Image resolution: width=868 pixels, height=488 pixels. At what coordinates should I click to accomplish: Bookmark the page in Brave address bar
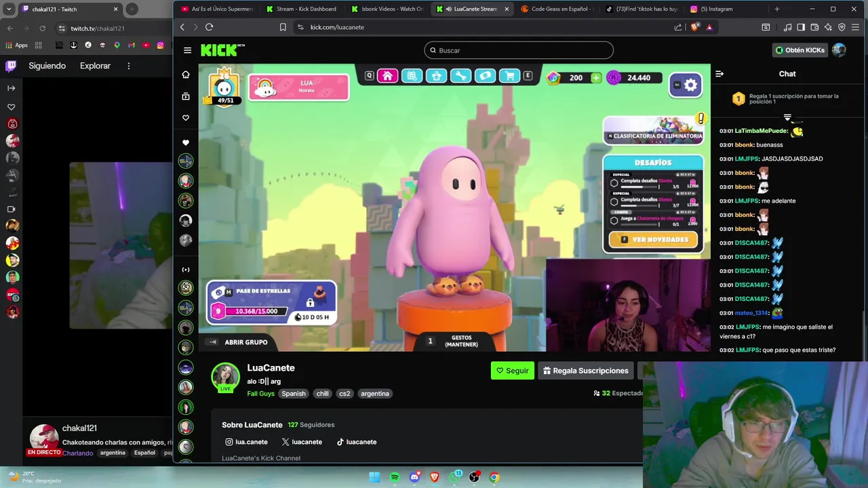coord(283,27)
